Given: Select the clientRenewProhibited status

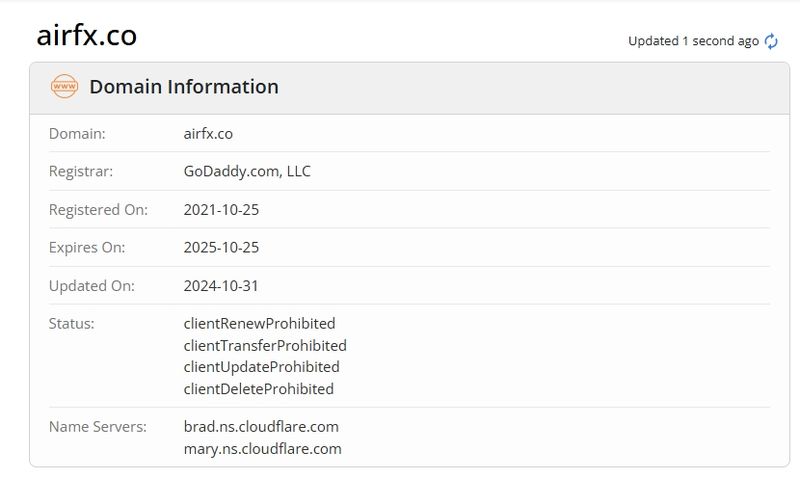Looking at the screenshot, I should [259, 323].
